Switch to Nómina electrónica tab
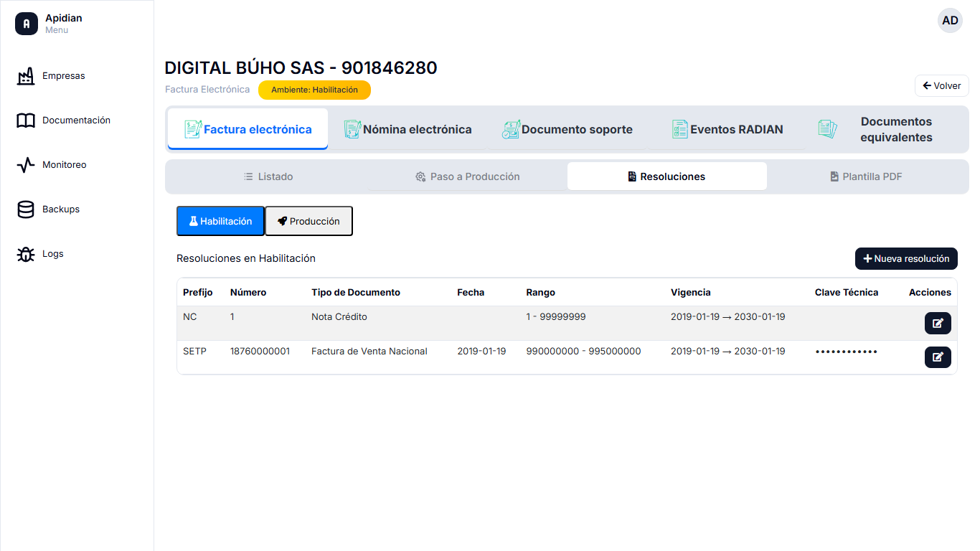The width and height of the screenshot is (980, 551). (407, 129)
